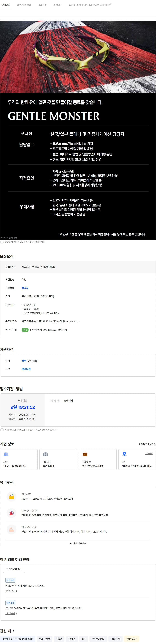Click the 잡아바 추천 TOP 기업 온라인 채용관 tag
156x644 pixels.
(x=18, y=638)
